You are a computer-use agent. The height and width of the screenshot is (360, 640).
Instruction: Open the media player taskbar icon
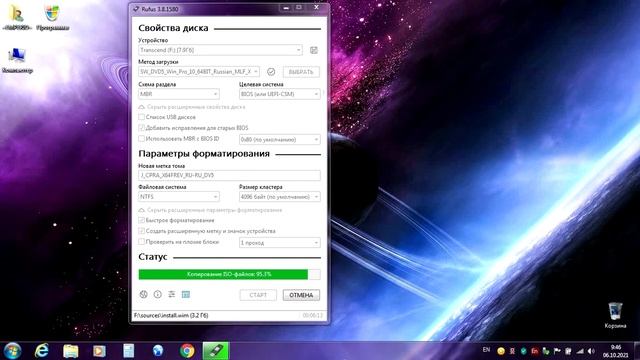coord(99,351)
